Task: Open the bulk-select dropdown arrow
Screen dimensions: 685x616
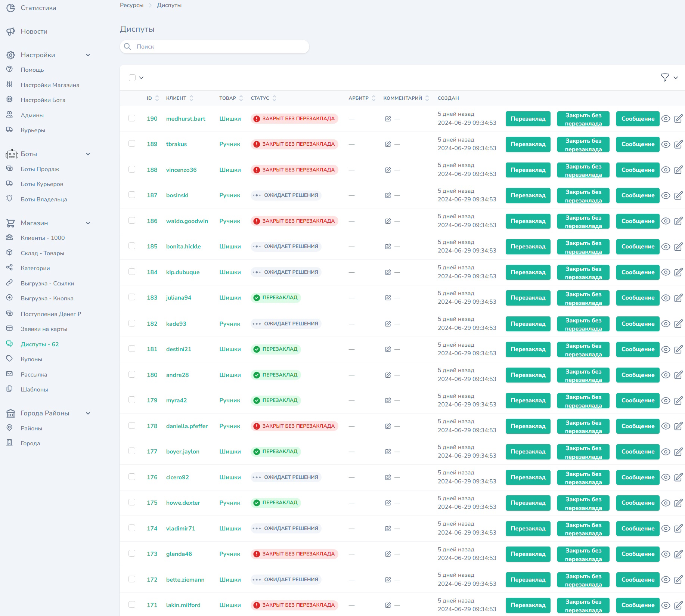Action: point(142,78)
